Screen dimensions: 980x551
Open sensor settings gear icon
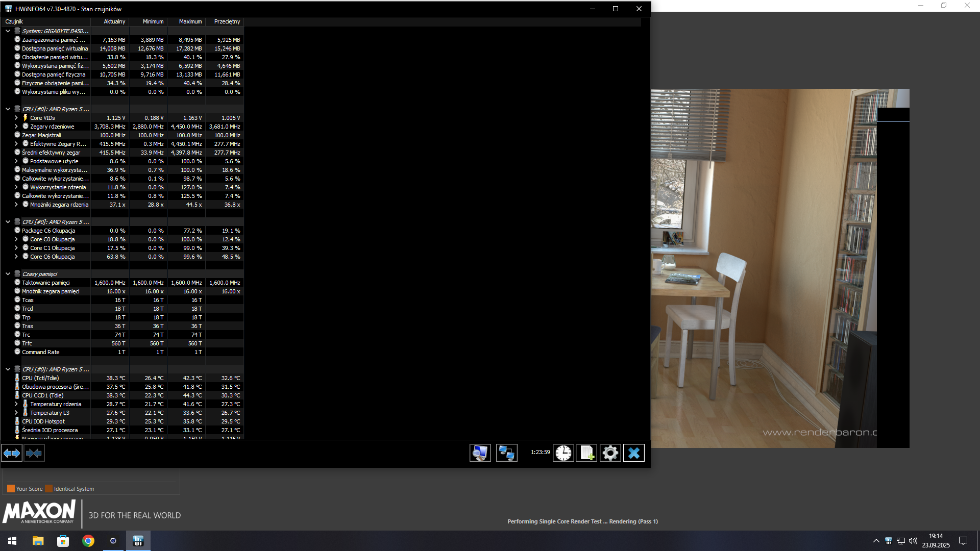610,453
